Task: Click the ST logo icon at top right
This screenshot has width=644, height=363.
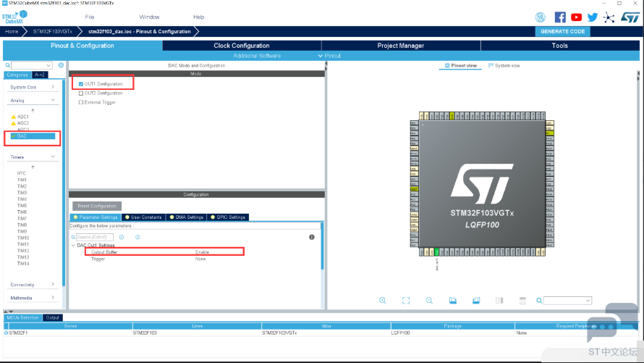Action: tap(630, 17)
